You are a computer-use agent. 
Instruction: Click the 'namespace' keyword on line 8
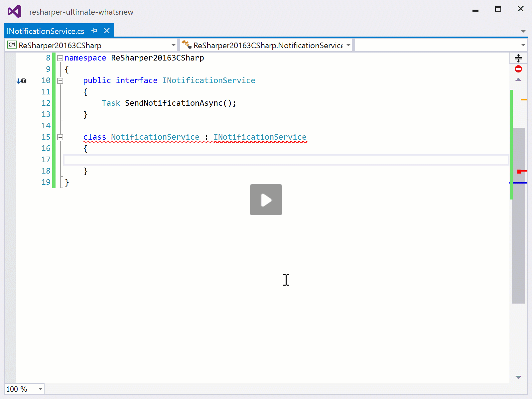[85, 58]
